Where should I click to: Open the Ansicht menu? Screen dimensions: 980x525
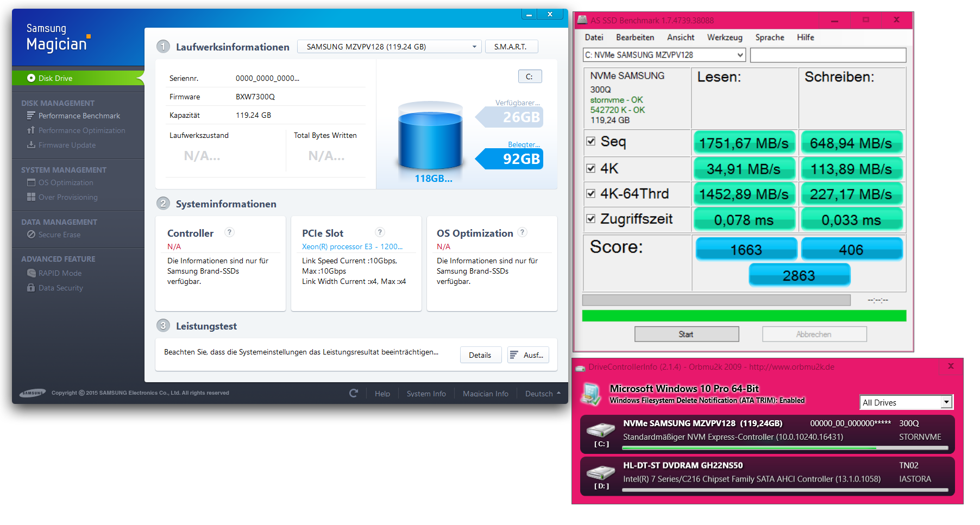click(x=681, y=37)
